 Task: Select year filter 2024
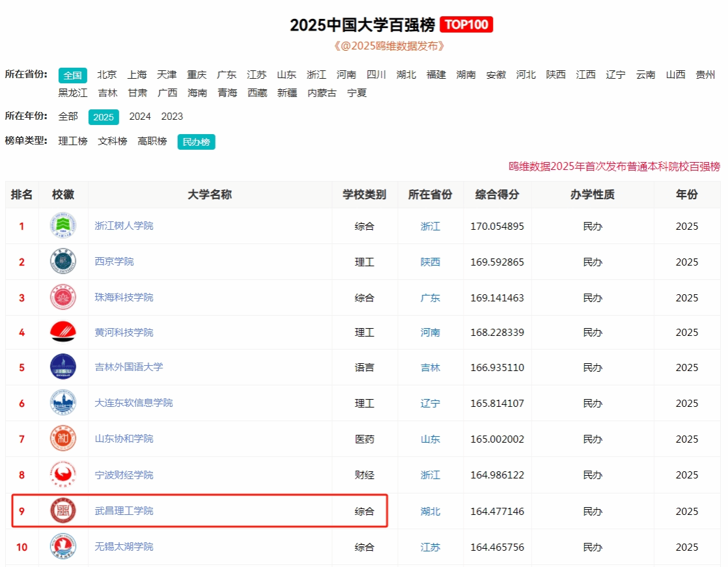140,117
